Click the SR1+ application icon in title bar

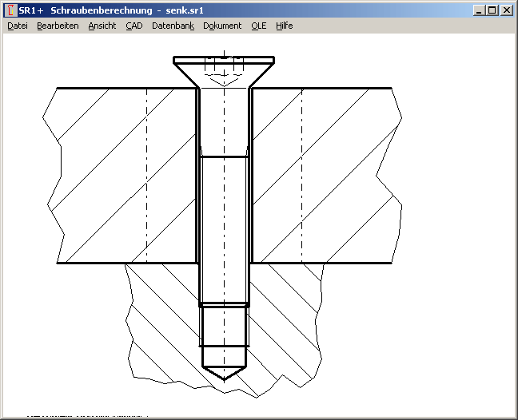[10, 10]
